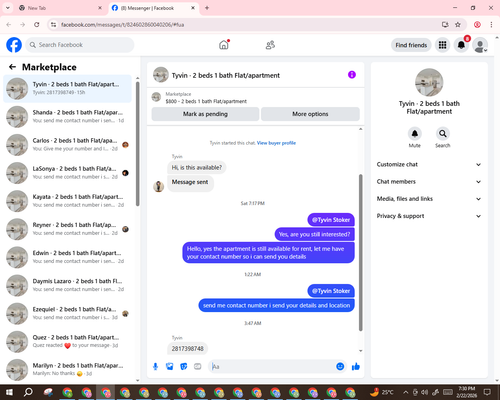
Task: Open the account profile avatar menu
Action: (480, 45)
